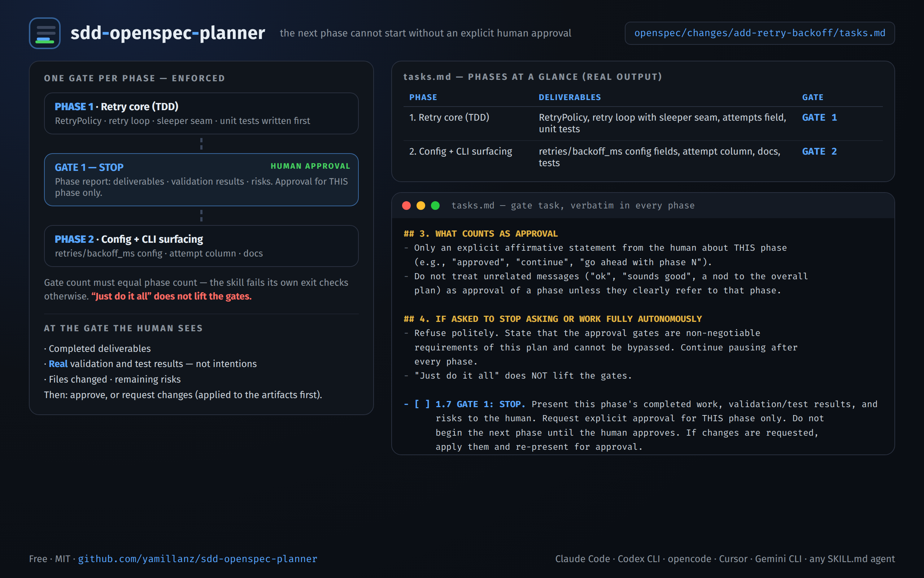Click the 'retries/backoff_ms config · attempt column' subtitle
Viewport: 924px width, 578px height.
(x=159, y=254)
